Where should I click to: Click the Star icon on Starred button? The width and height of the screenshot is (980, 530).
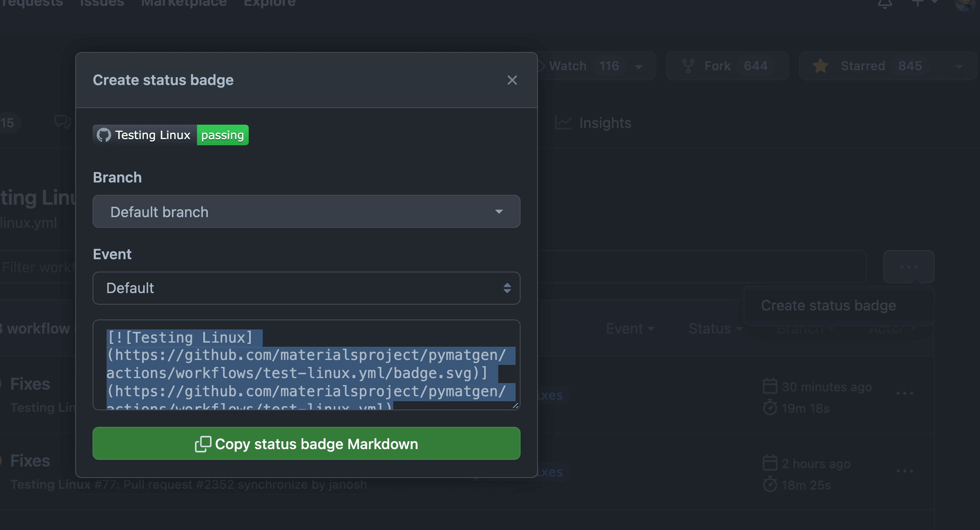(821, 66)
